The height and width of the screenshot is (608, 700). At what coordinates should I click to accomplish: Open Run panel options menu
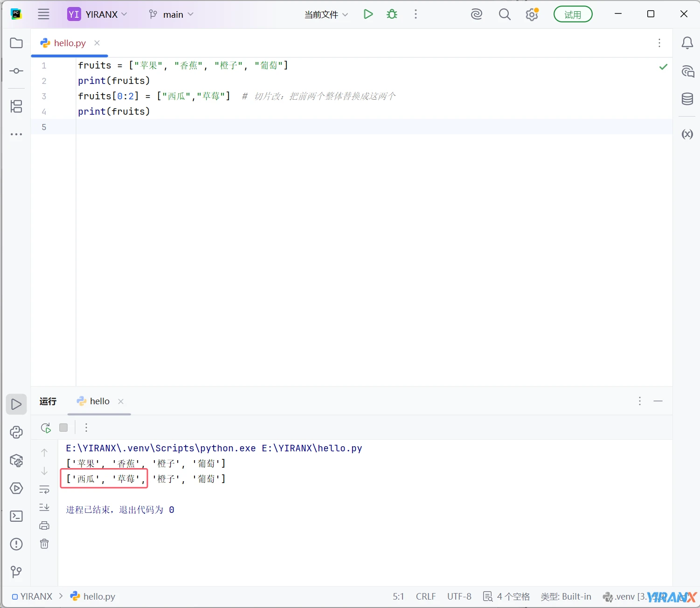click(x=639, y=401)
